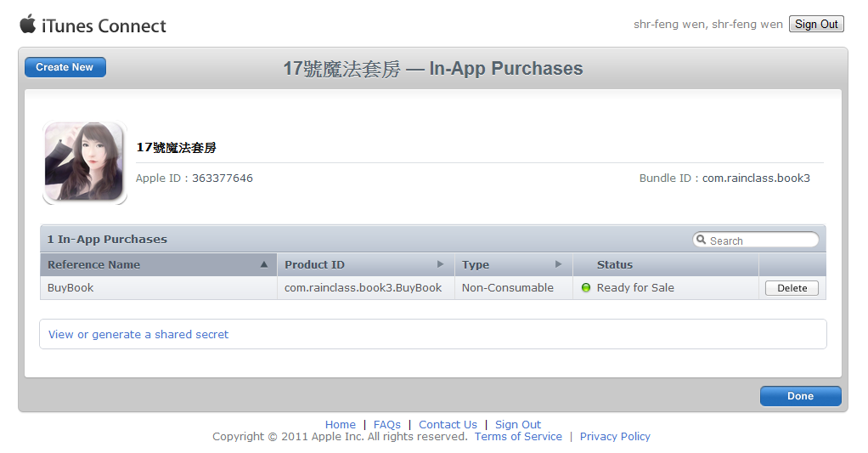Open the Privacy Policy link
Screen dimensions: 868x453
(615, 436)
